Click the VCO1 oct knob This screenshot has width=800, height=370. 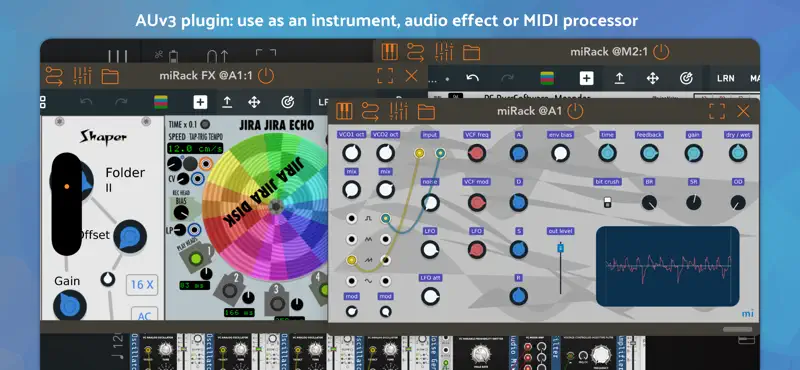(x=351, y=153)
